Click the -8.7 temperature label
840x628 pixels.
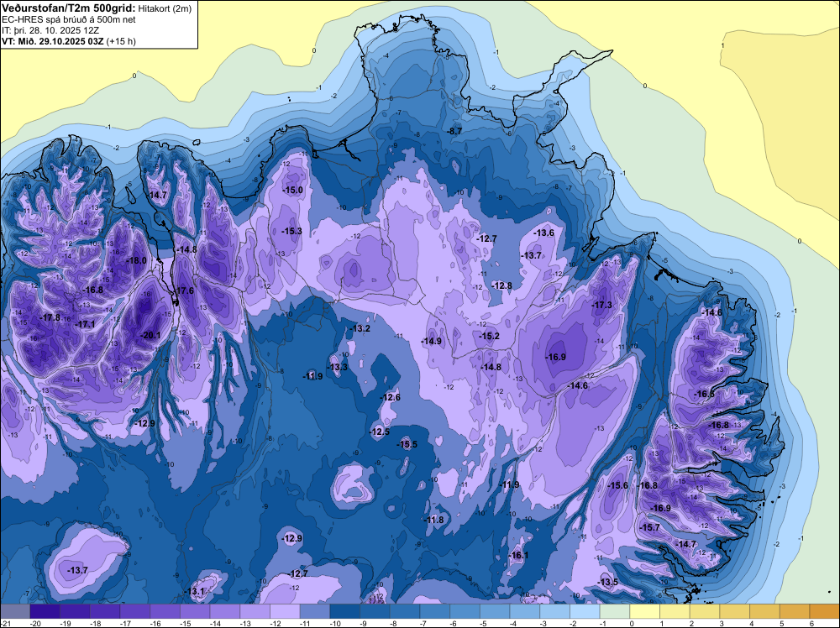coord(454,131)
